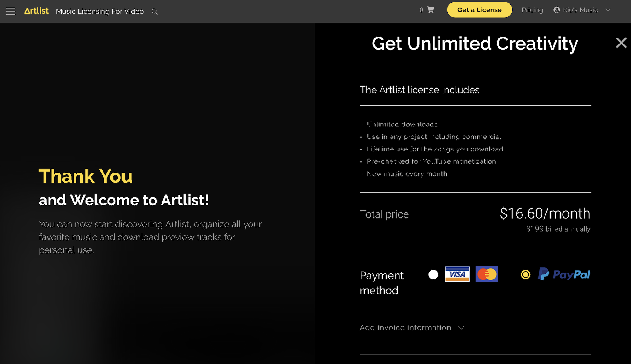This screenshot has width=631, height=364.
Task: Open the hamburger menu
Action: pyautogui.click(x=11, y=11)
